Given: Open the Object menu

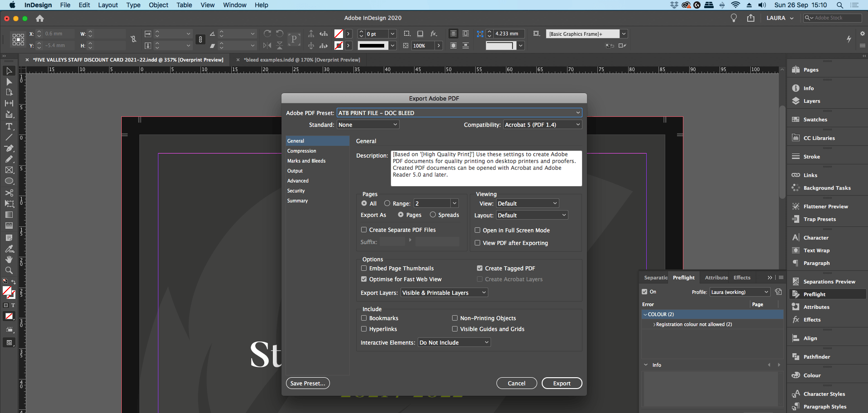Looking at the screenshot, I should click(x=158, y=5).
